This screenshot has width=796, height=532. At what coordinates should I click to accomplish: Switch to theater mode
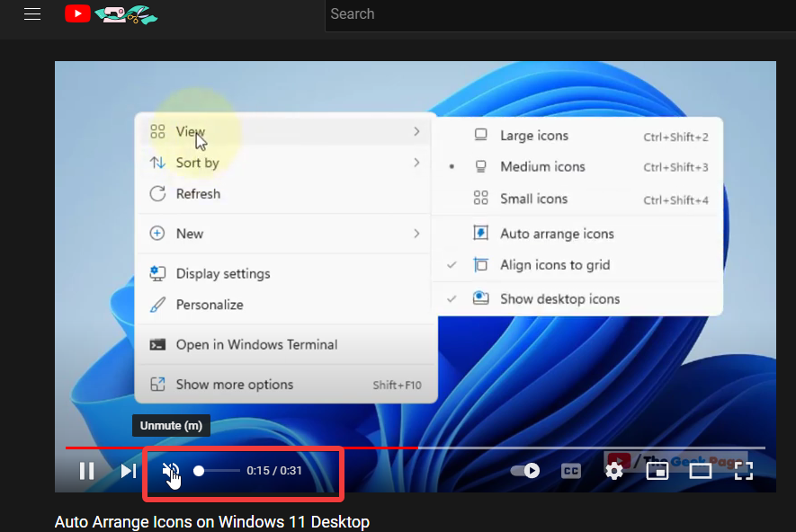point(700,471)
